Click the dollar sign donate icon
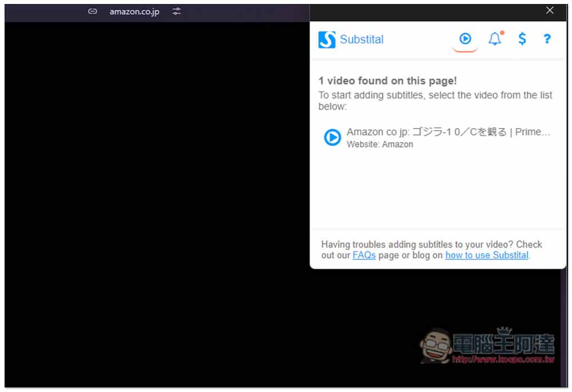This screenshot has height=392, width=572. (x=522, y=38)
